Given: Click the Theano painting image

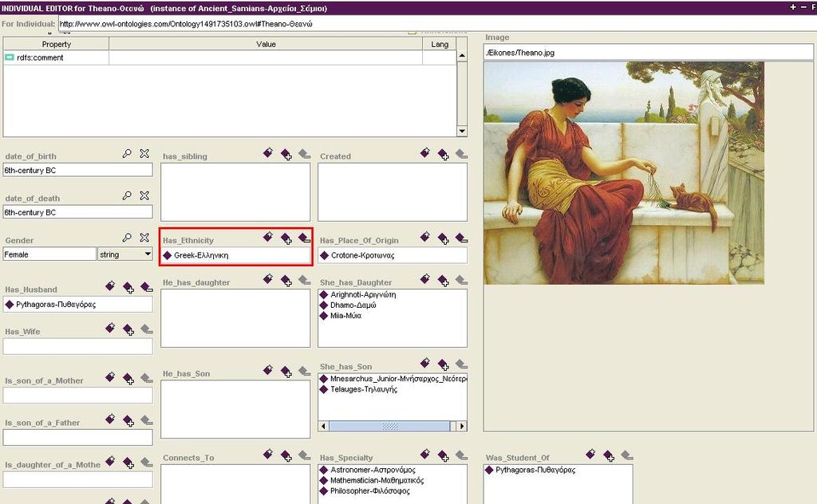Looking at the screenshot, I should tap(624, 173).
